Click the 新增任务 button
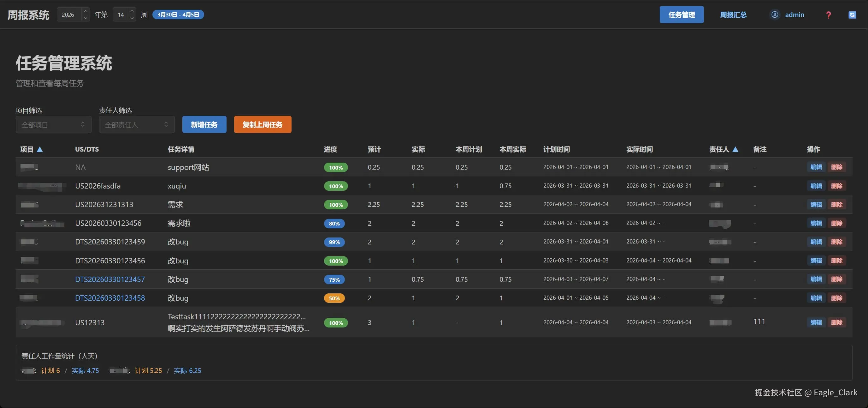The image size is (868, 408). (x=204, y=125)
